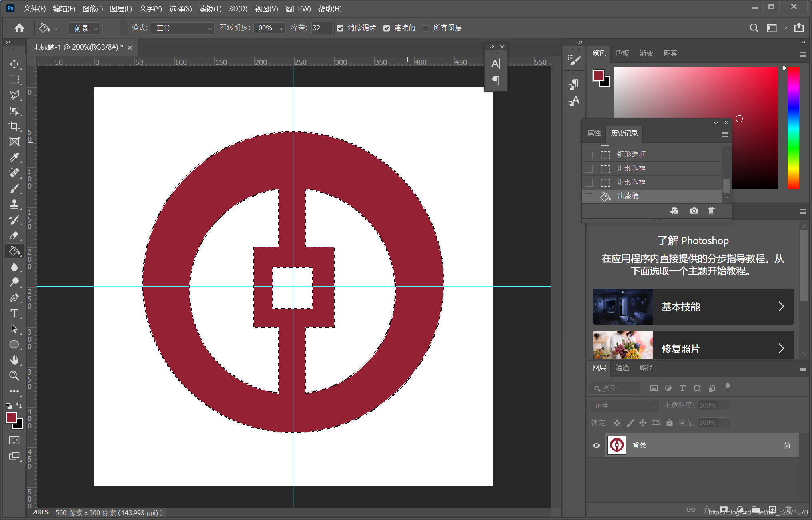The width and height of the screenshot is (812, 520).
Task: Switch to the 通道 tab
Action: [x=622, y=367]
